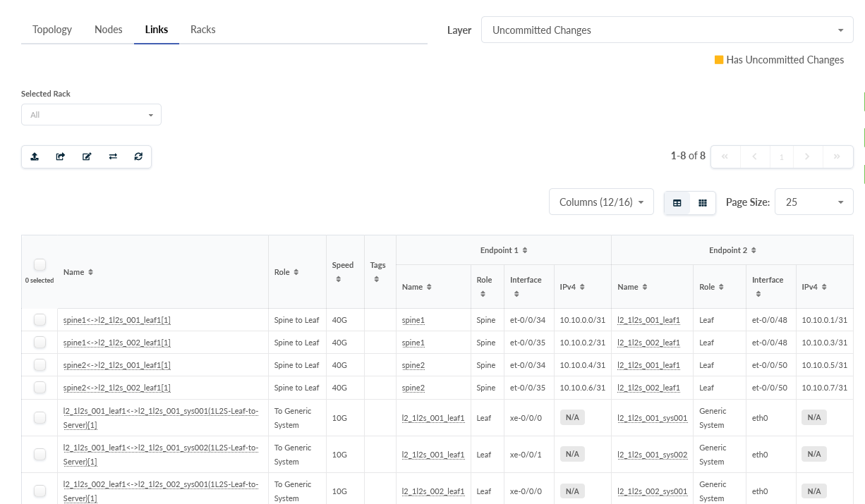Click the circular refresh arrows icon

[138, 156]
